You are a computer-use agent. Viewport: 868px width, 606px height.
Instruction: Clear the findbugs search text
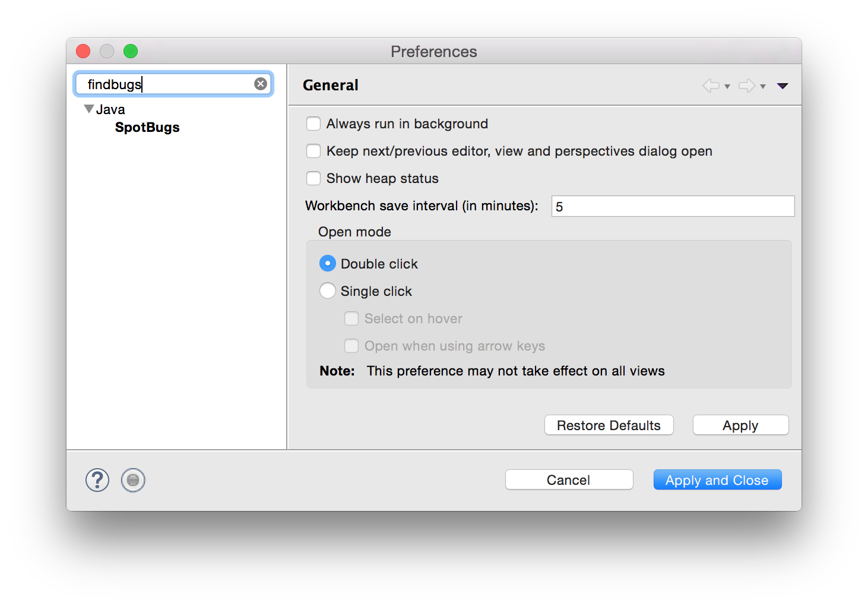tap(261, 83)
